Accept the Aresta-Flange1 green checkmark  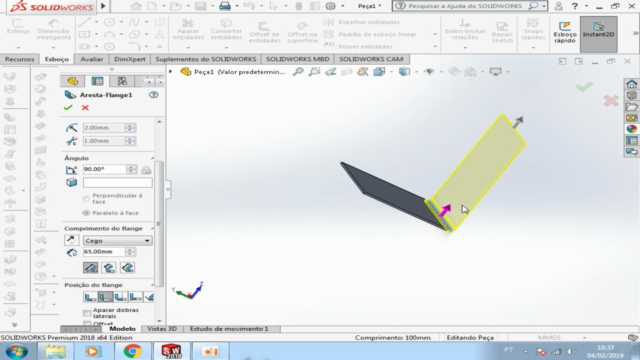(x=68, y=108)
